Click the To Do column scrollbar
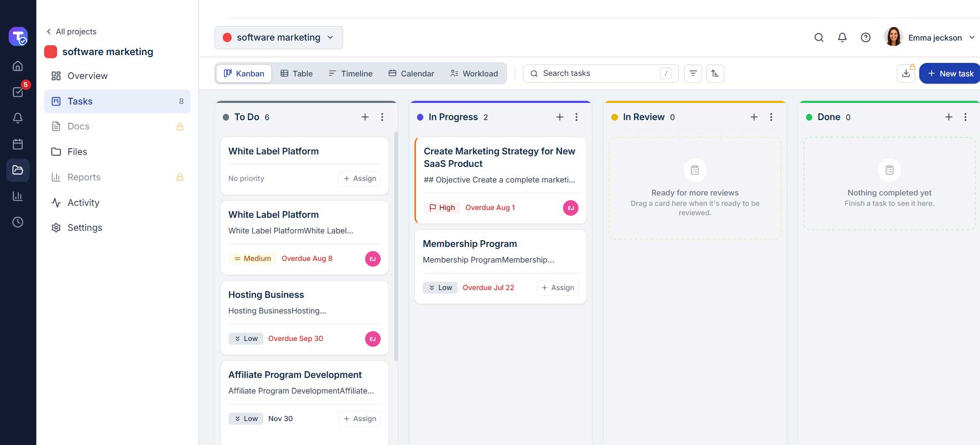Screen dimensions: 980x445 pyautogui.click(x=396, y=245)
